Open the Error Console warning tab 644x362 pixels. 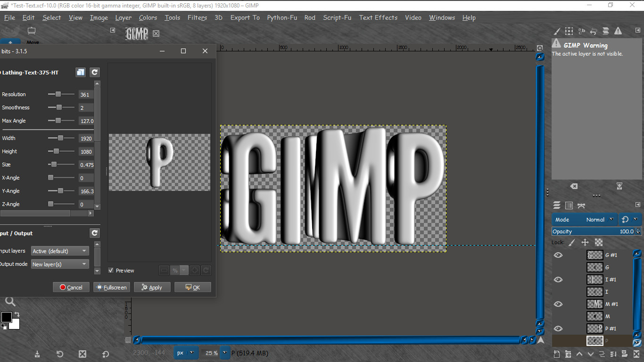pyautogui.click(x=618, y=31)
